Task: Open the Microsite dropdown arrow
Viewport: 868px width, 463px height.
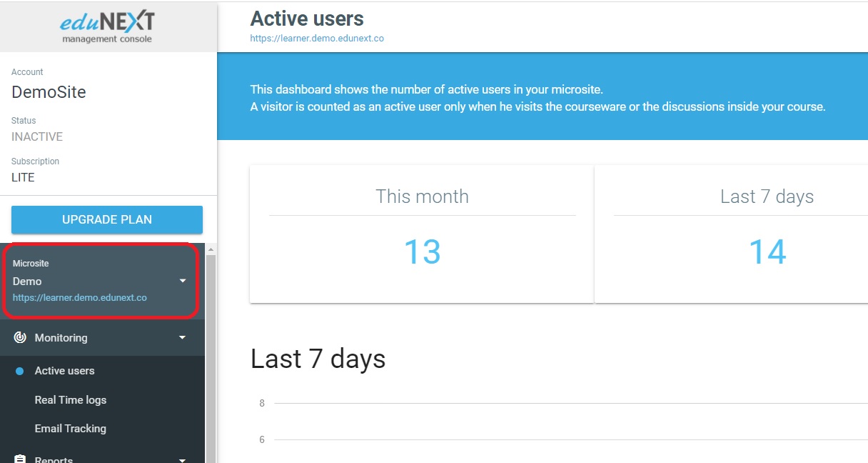Action: click(183, 281)
